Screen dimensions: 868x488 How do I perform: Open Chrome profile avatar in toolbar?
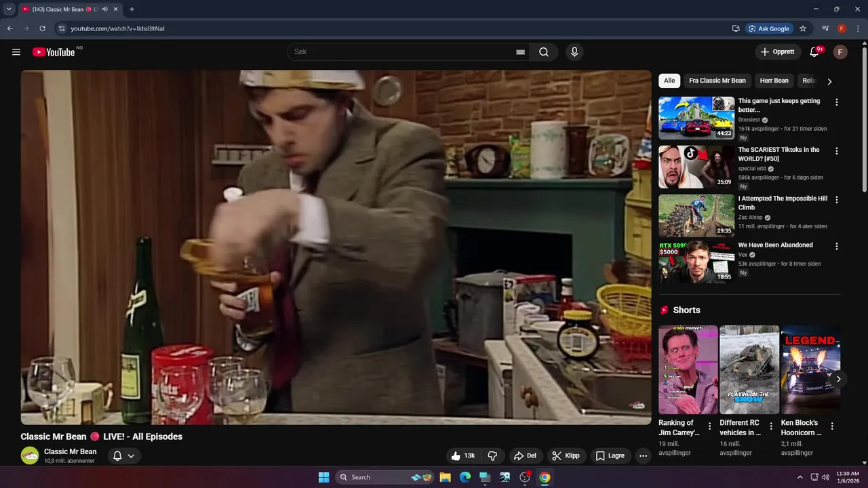842,28
